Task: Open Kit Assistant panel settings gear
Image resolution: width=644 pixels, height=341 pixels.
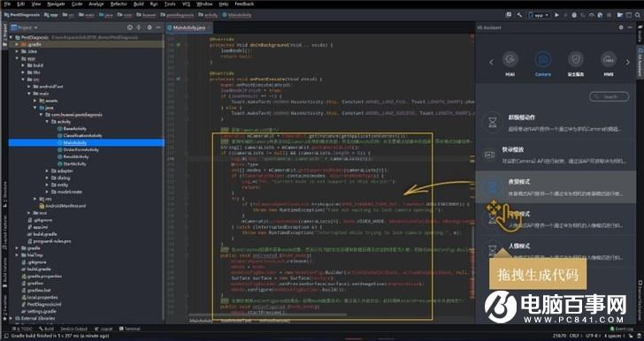Action: click(x=621, y=27)
